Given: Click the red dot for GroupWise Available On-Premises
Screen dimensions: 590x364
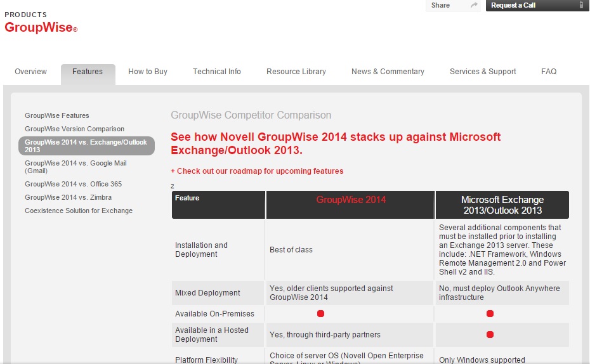Looking at the screenshot, I should 321,314.
